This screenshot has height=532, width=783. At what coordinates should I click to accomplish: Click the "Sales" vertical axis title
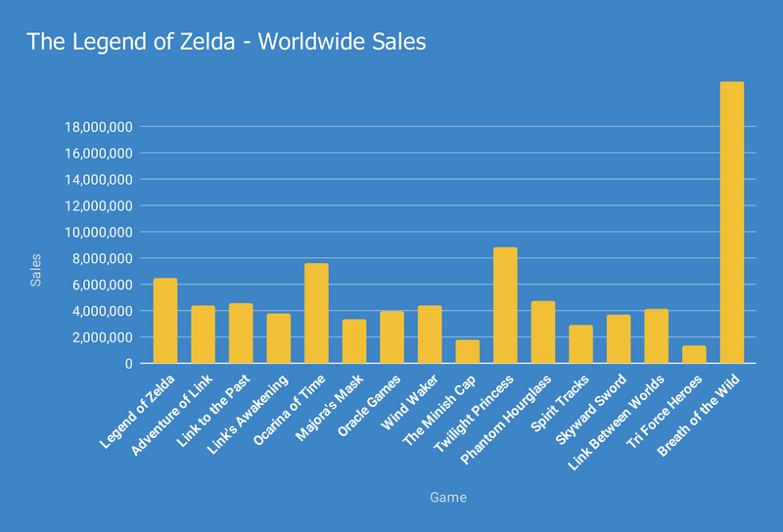36,269
